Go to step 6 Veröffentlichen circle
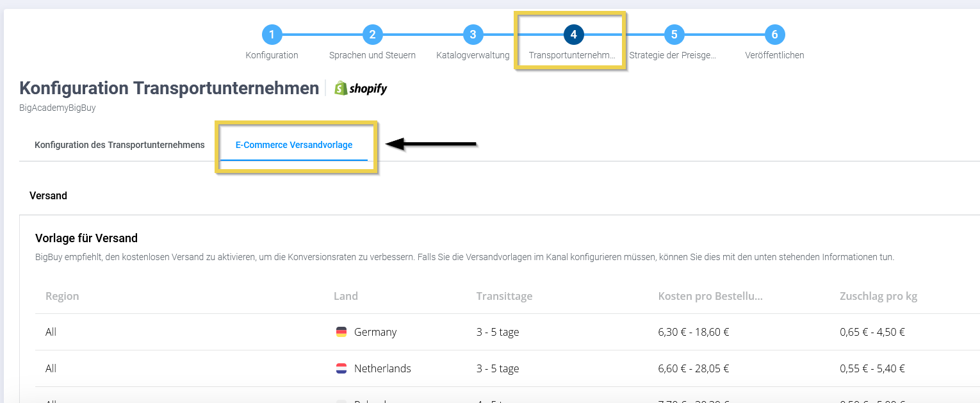Viewport: 980px width, 403px height. [x=774, y=35]
